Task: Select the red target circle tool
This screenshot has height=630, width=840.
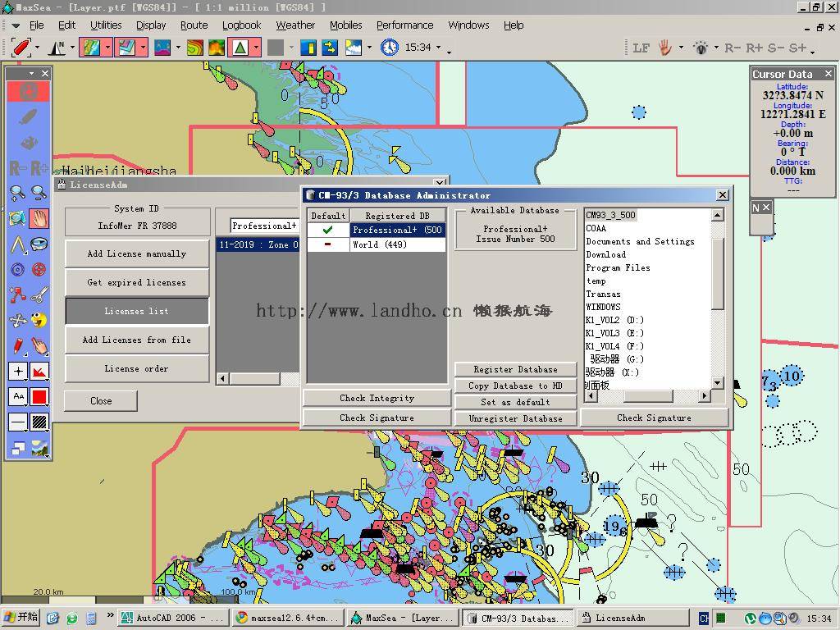Action: click(x=39, y=269)
